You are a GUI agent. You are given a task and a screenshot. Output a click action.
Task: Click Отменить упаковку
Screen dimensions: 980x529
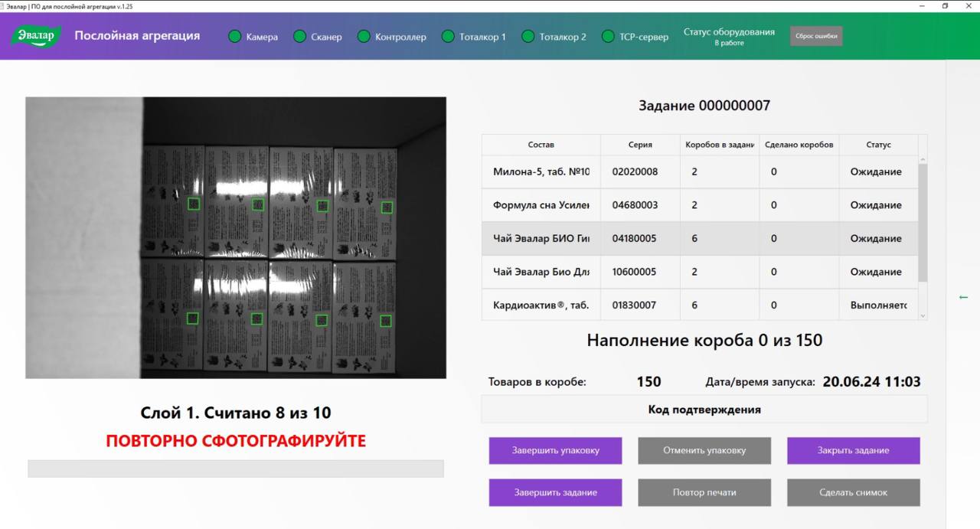tap(704, 451)
